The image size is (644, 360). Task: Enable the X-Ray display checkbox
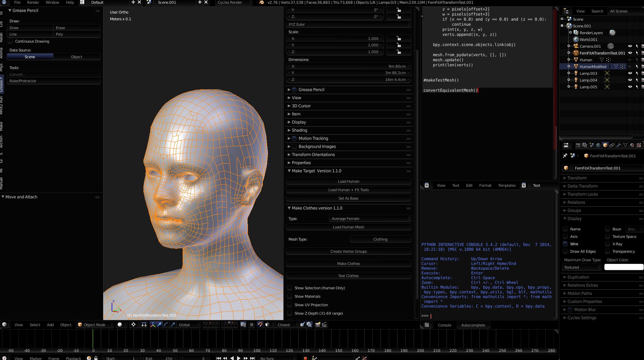(607, 244)
